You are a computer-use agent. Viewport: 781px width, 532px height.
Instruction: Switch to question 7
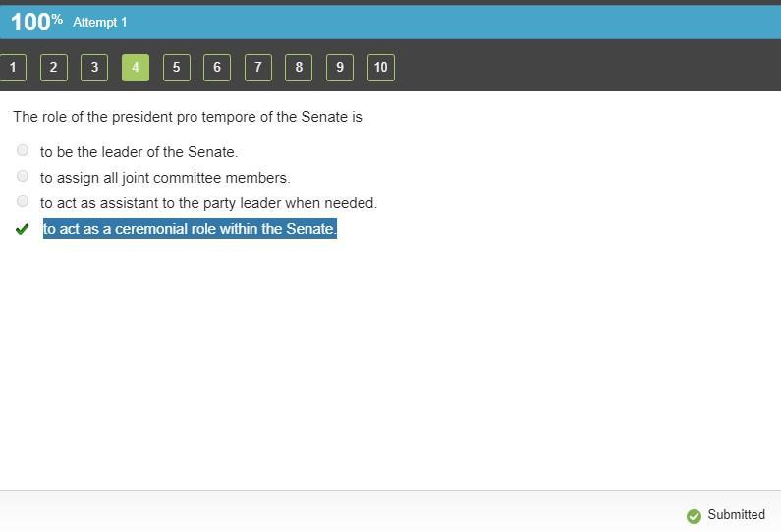258,67
